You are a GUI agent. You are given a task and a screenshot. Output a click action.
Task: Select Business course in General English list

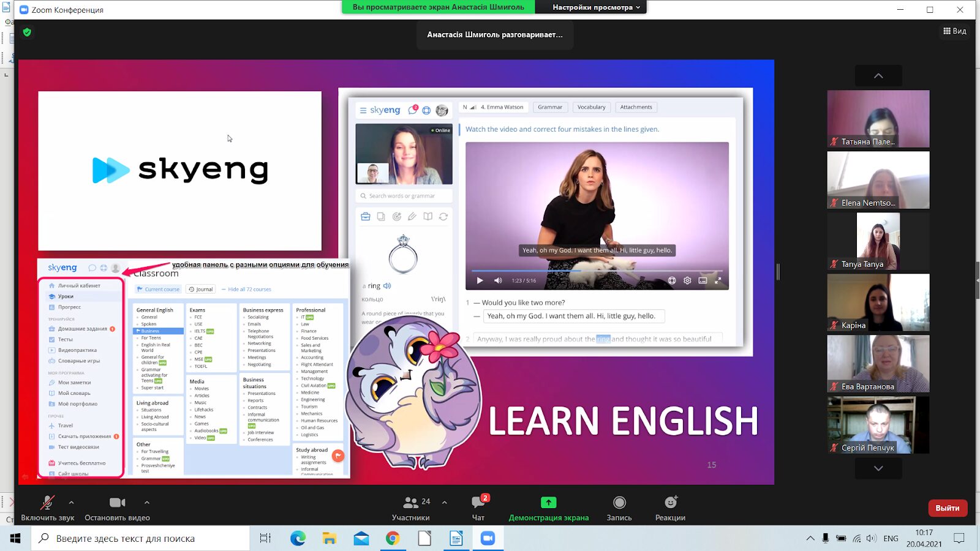pos(158,331)
